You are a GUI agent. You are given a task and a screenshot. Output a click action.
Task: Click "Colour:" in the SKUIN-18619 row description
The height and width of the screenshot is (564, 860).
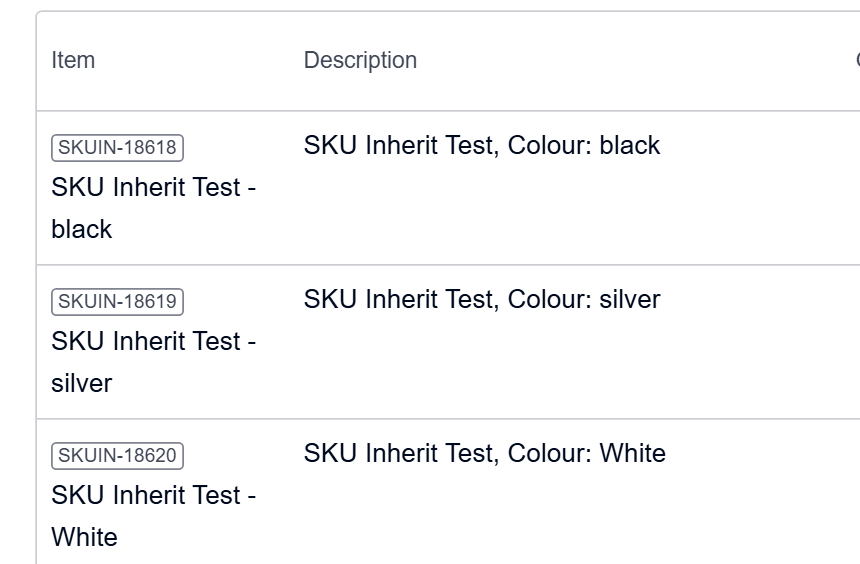pos(550,300)
